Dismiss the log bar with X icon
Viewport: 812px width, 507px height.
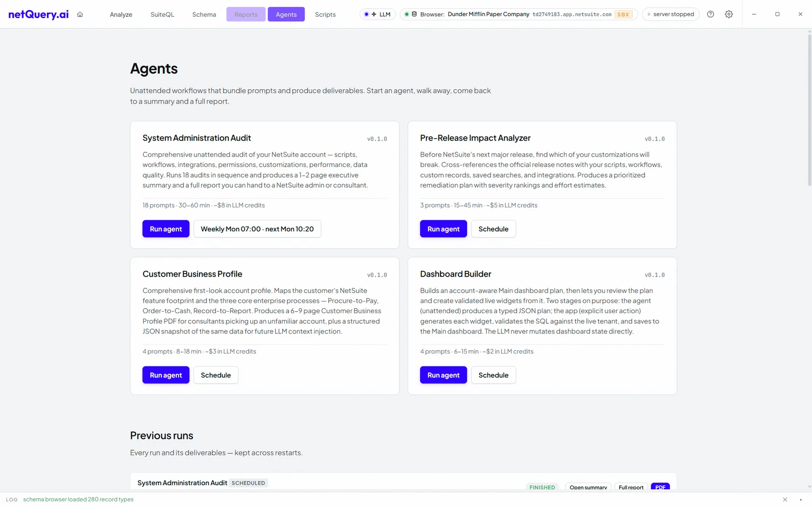point(785,499)
